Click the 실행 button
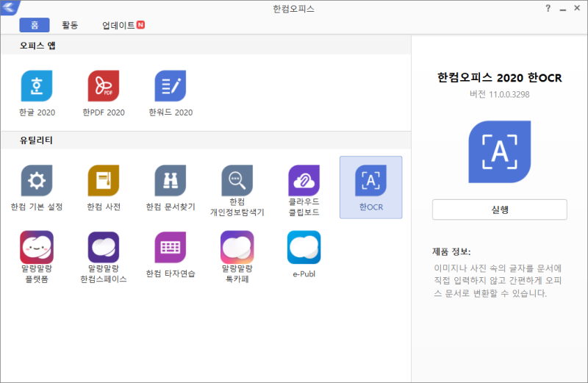The image size is (588, 383). point(500,210)
